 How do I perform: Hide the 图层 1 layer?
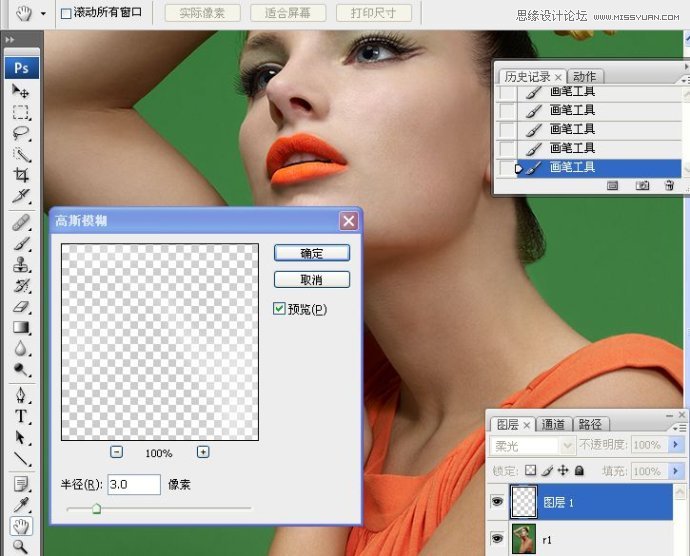click(x=497, y=501)
